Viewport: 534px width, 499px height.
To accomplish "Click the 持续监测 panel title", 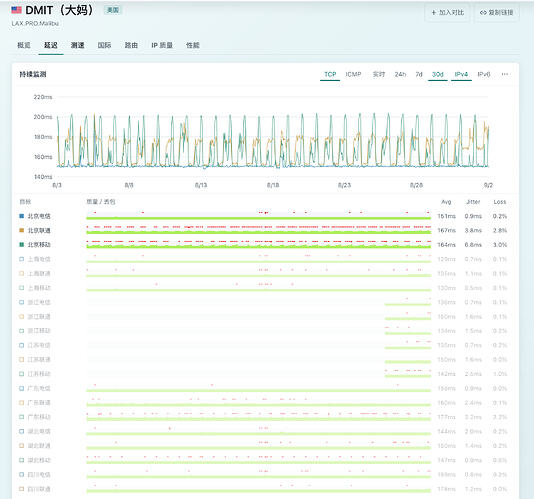I will (33, 74).
